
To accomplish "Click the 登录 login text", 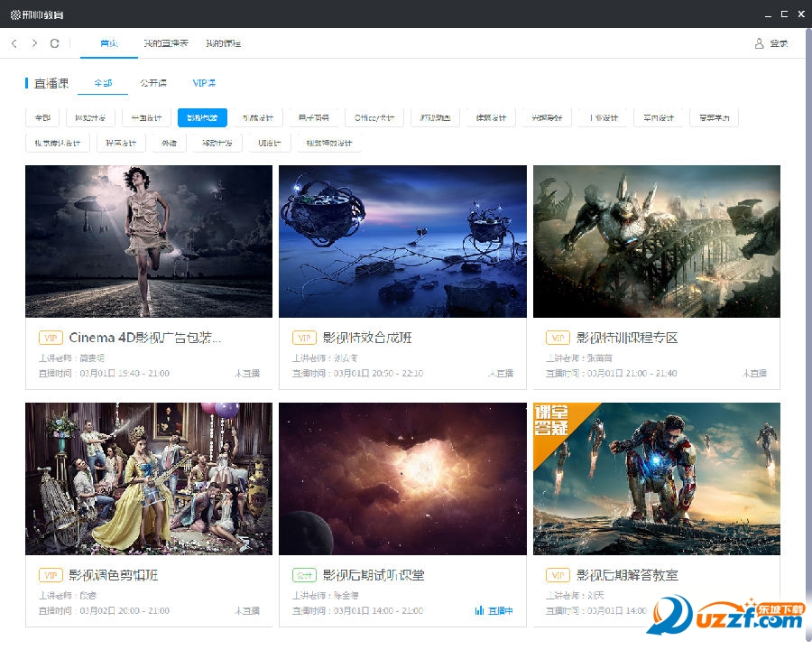I will coord(779,43).
